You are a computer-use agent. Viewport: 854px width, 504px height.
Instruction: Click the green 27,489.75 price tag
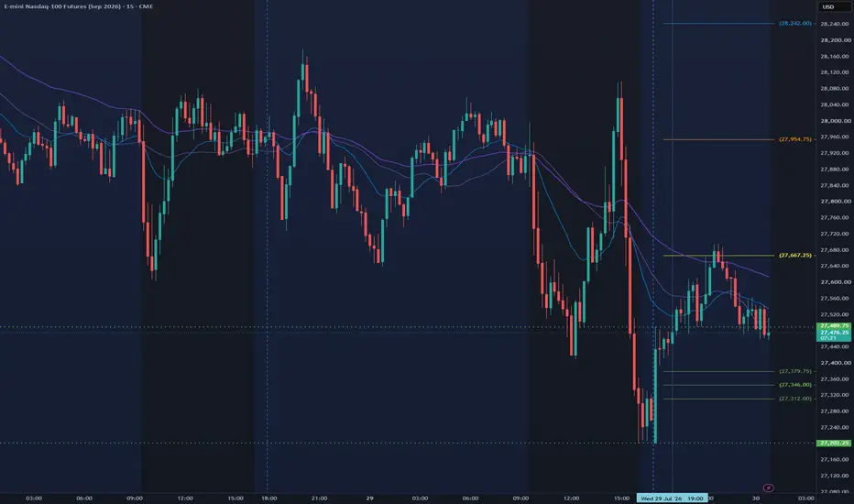[x=834, y=326]
